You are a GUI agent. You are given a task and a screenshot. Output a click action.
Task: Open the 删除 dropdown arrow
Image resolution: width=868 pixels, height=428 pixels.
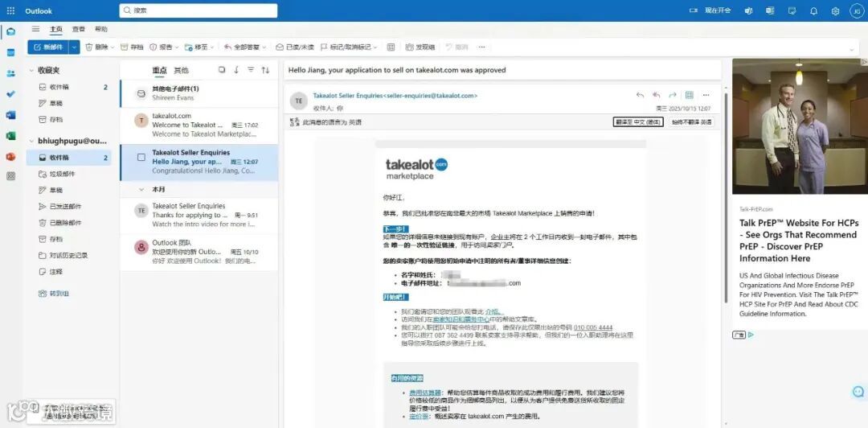113,47
